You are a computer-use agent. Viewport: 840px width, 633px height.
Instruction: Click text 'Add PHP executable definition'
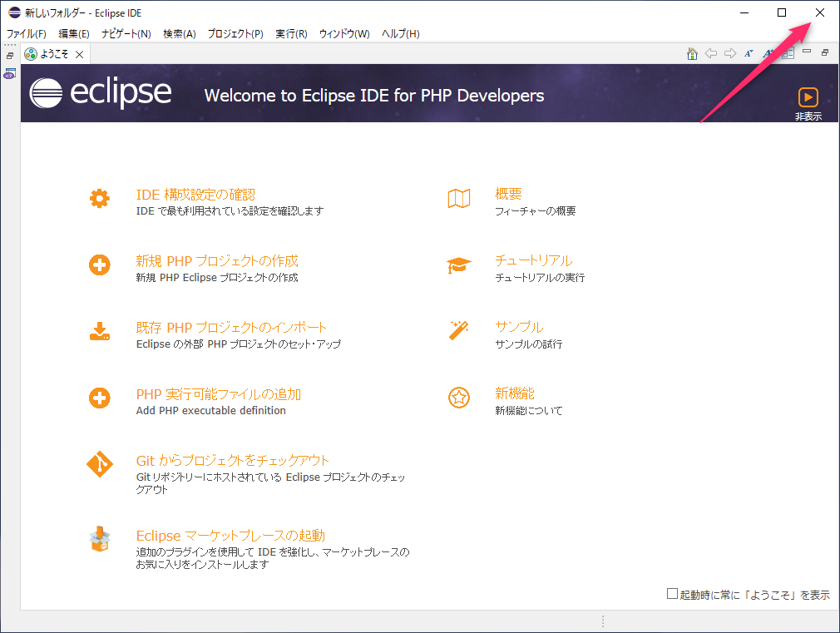click(210, 411)
